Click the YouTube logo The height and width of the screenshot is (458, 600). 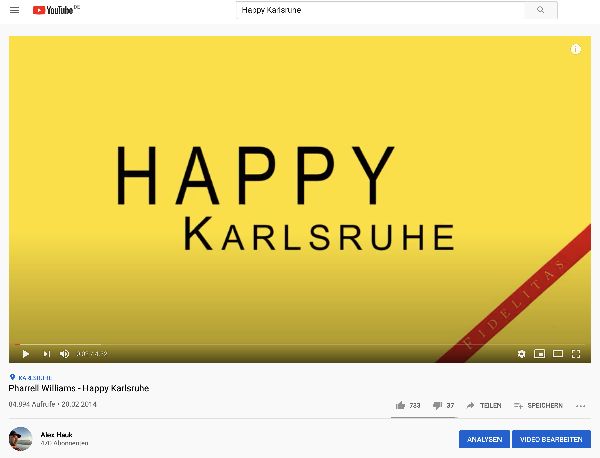click(x=56, y=10)
